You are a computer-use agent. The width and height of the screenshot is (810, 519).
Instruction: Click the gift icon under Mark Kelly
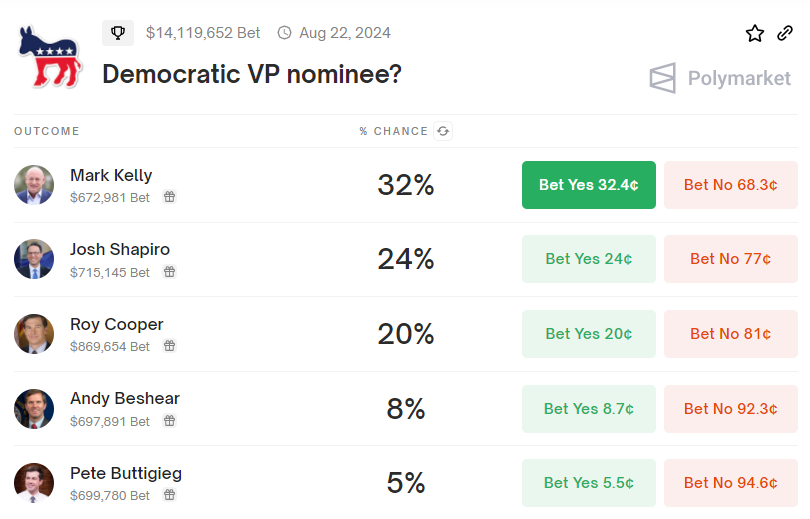pos(169,197)
